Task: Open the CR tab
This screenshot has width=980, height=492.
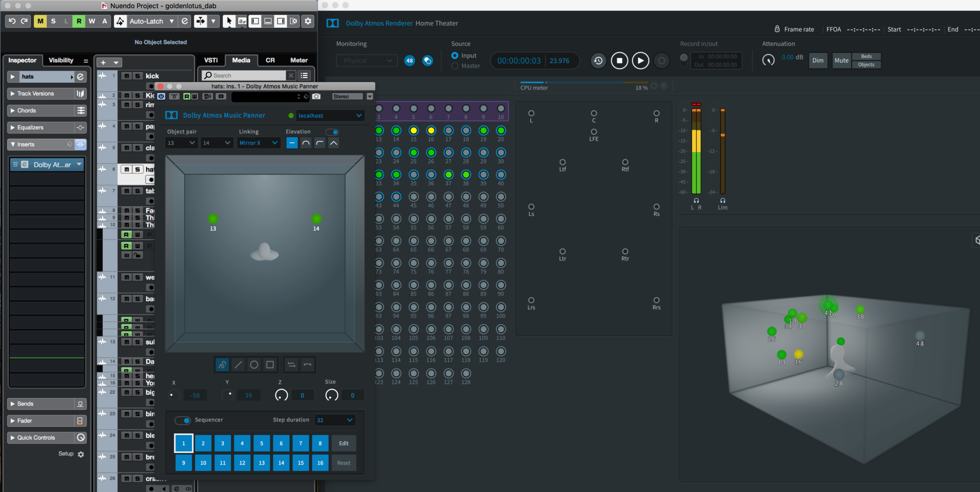Action: 270,60
